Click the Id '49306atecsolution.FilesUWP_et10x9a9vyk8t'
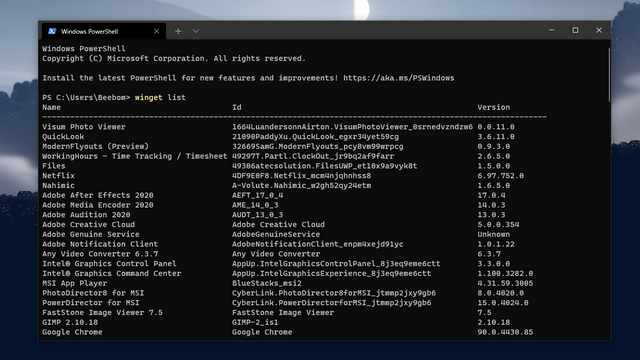 click(325, 166)
